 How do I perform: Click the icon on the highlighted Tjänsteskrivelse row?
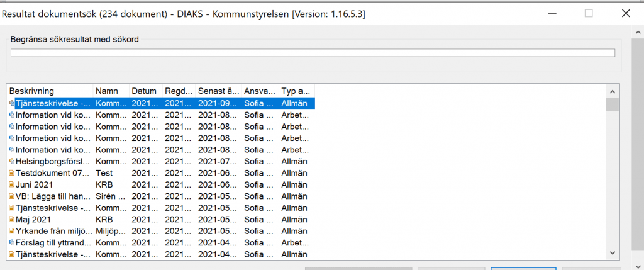click(11, 104)
